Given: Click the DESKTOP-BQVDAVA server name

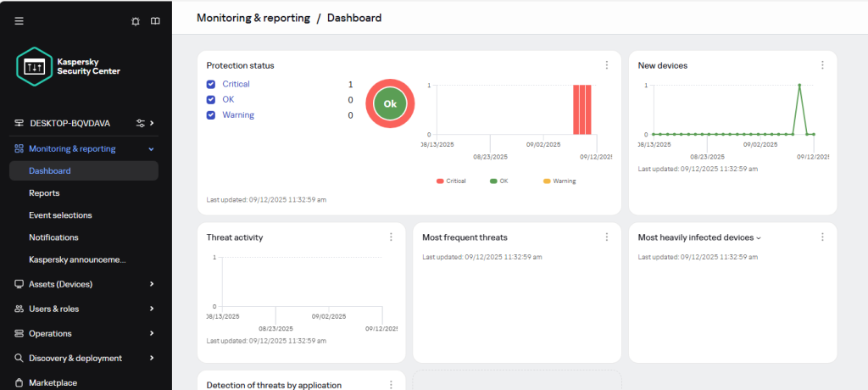Looking at the screenshot, I should 70,123.
